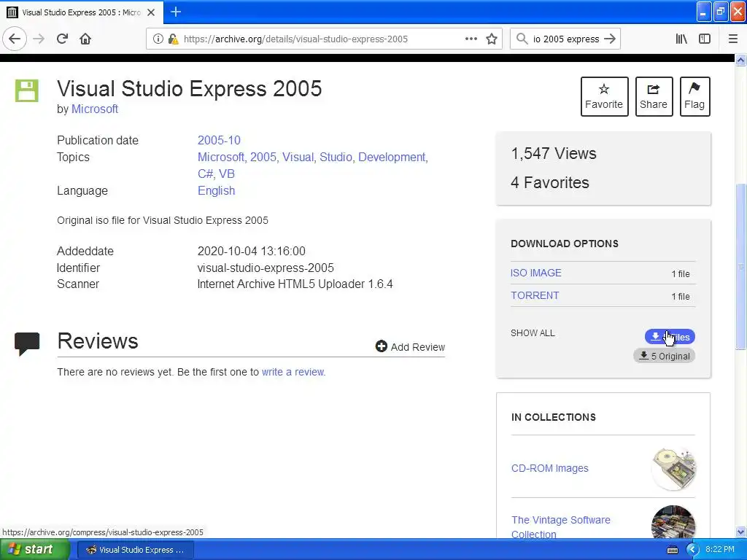Click the Development topic link
747x560 pixels.
tap(393, 157)
